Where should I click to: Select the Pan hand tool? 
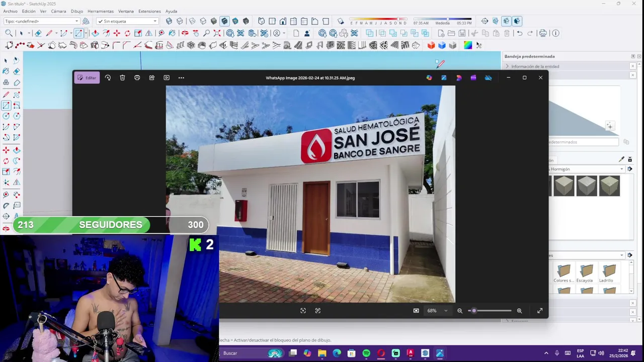[195, 33]
